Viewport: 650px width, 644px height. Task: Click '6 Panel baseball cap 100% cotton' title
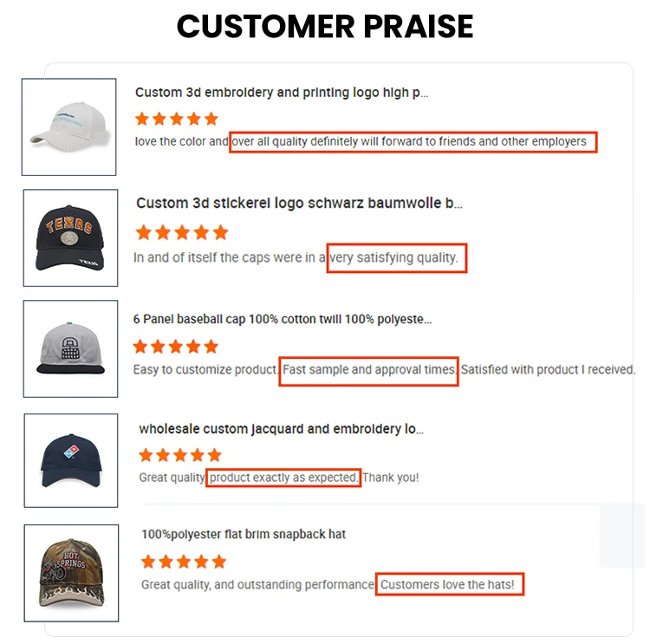[x=283, y=319]
